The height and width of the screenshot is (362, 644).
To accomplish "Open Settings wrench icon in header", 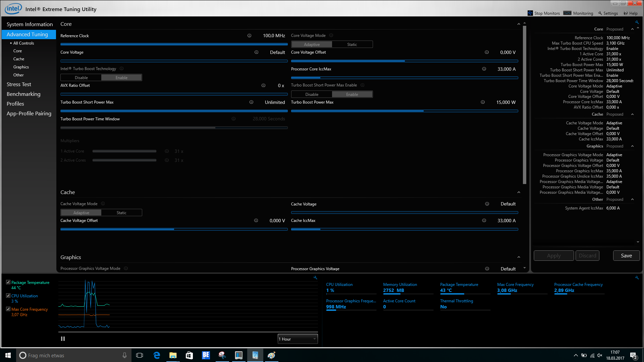I will tap(600, 13).
